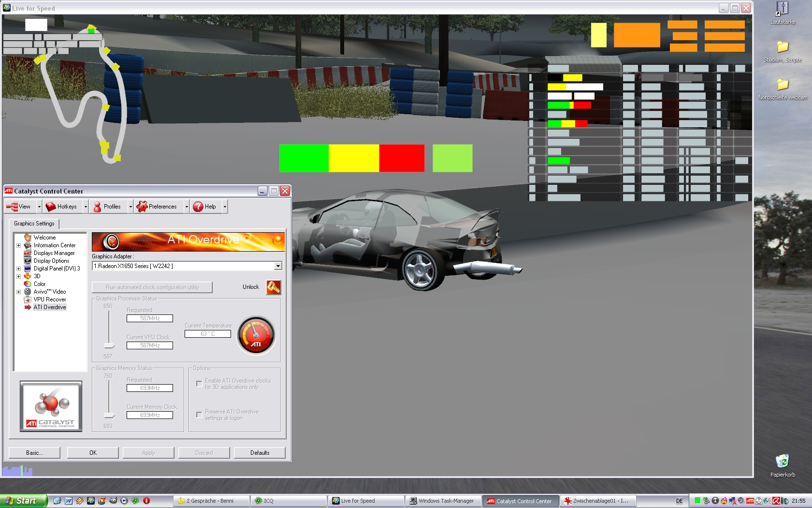Expand the Avivo Video tree node
The width and height of the screenshot is (812, 508).
[19, 292]
